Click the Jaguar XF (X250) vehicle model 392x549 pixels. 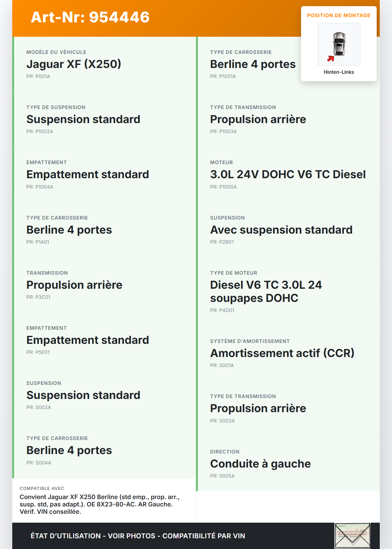[74, 64]
